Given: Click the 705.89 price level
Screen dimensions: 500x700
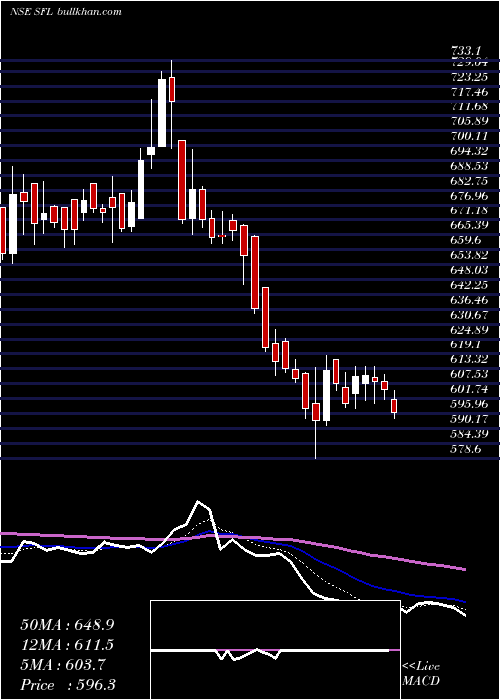Looking at the screenshot, I should [x=468, y=121].
